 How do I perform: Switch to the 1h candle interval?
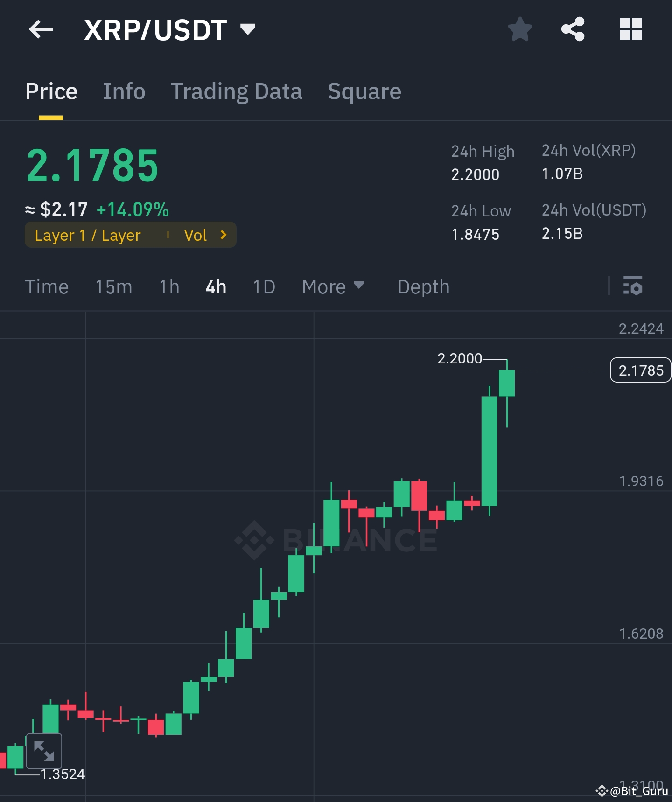click(x=168, y=286)
